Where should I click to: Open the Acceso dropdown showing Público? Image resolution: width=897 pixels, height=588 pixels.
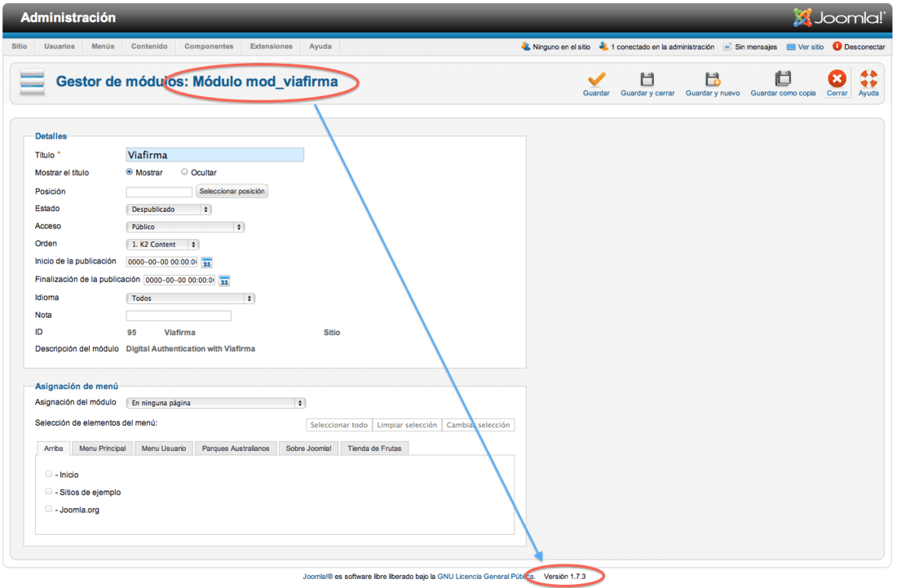pyautogui.click(x=185, y=227)
